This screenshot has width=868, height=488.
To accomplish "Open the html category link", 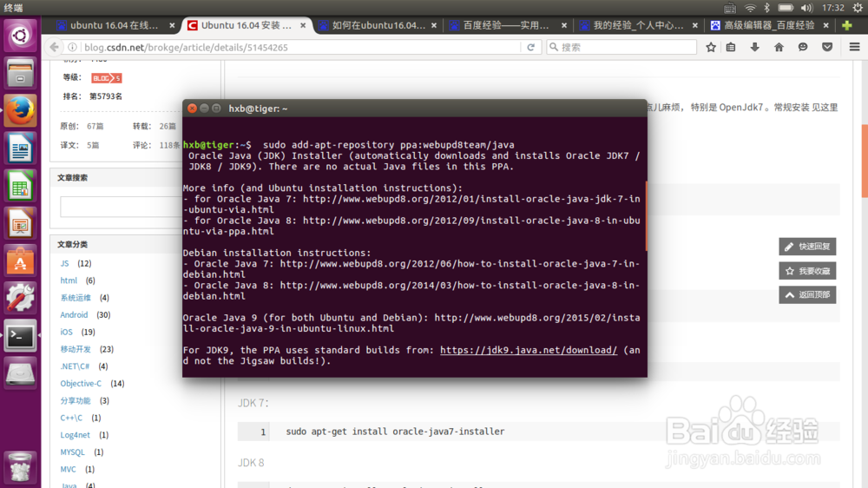I will pos(69,280).
